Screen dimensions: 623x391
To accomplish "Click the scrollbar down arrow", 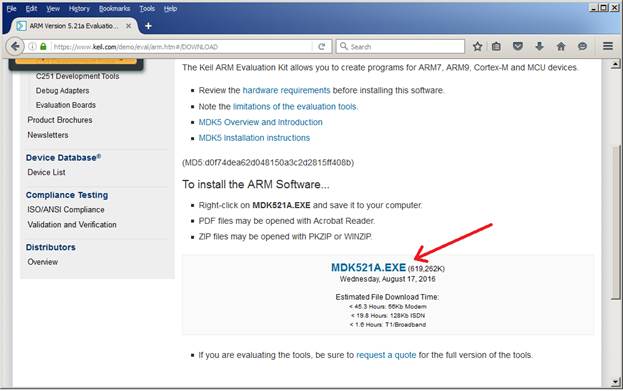I will click(615, 382).
